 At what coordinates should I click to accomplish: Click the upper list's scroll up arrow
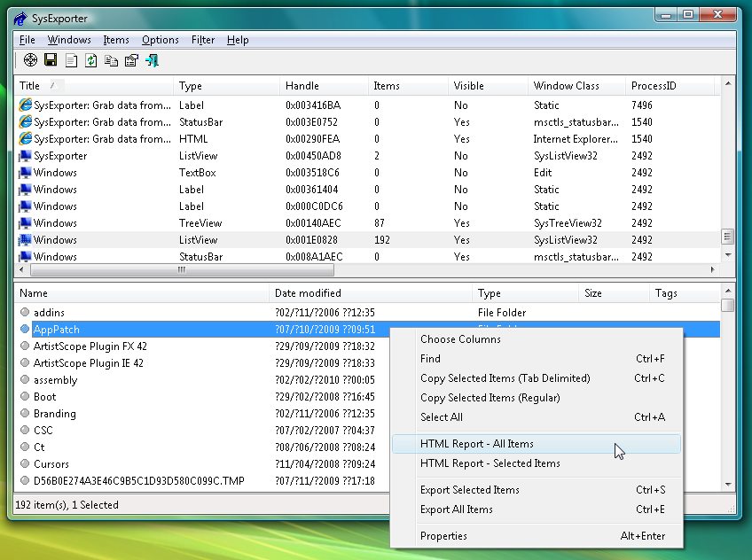coord(728,84)
